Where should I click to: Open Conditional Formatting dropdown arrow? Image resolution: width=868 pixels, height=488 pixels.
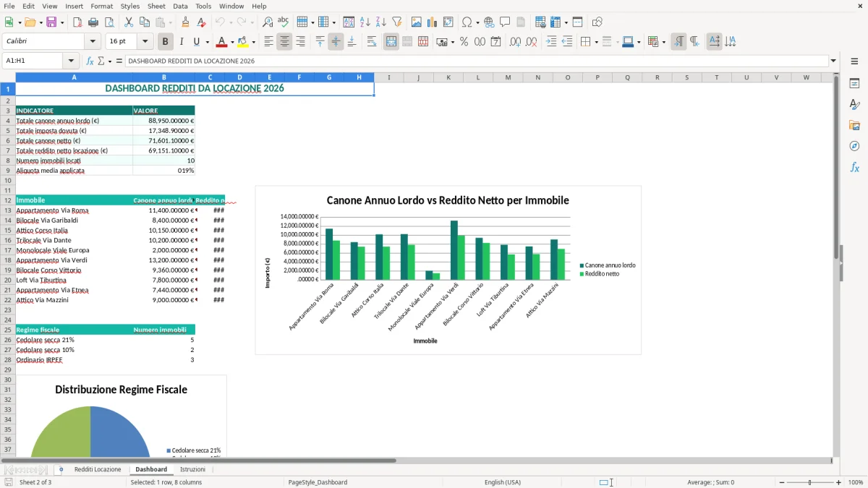coord(663,42)
